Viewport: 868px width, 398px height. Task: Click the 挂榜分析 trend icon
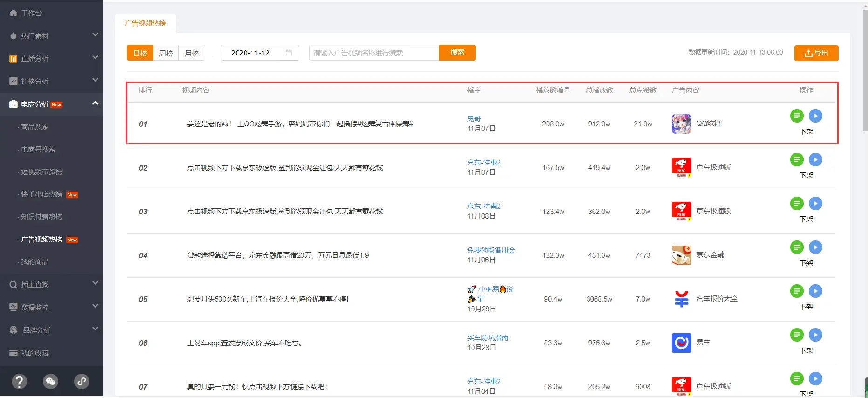(x=14, y=81)
